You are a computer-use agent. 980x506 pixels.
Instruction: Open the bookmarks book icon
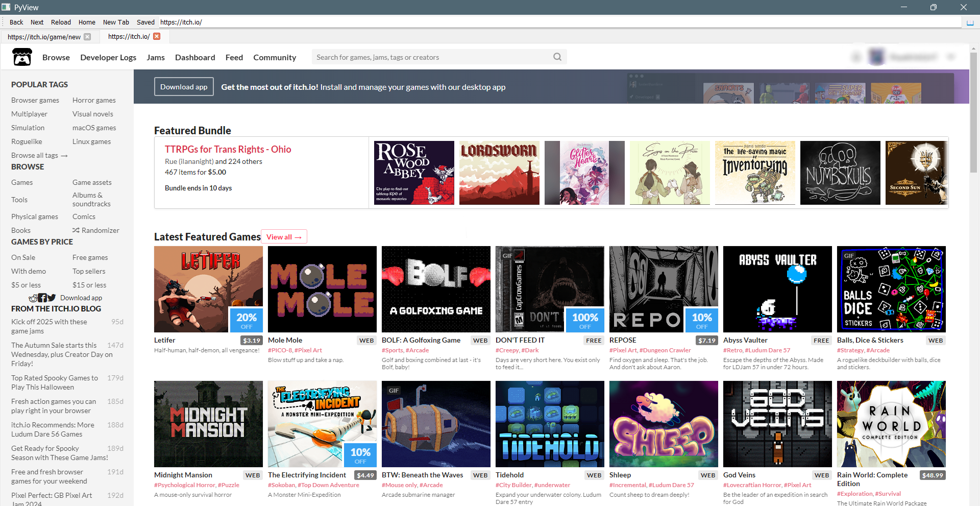click(x=970, y=22)
